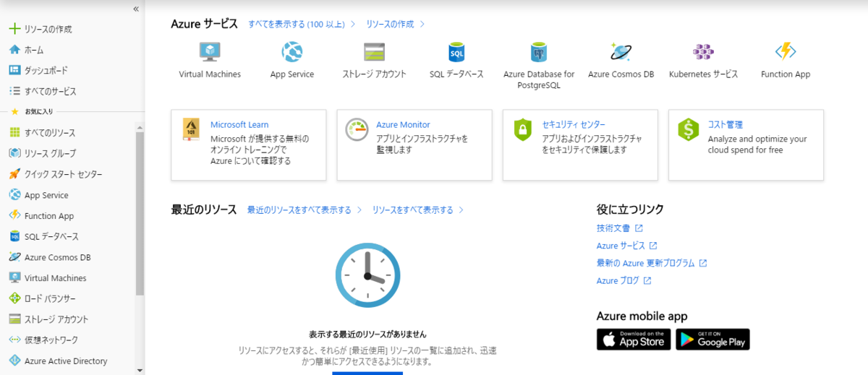Click the Azure Cosmos DB icon in sidebar

pyautogui.click(x=14, y=257)
